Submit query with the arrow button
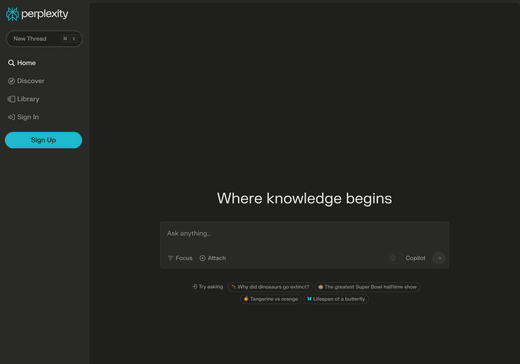520x364 pixels. [x=439, y=258]
